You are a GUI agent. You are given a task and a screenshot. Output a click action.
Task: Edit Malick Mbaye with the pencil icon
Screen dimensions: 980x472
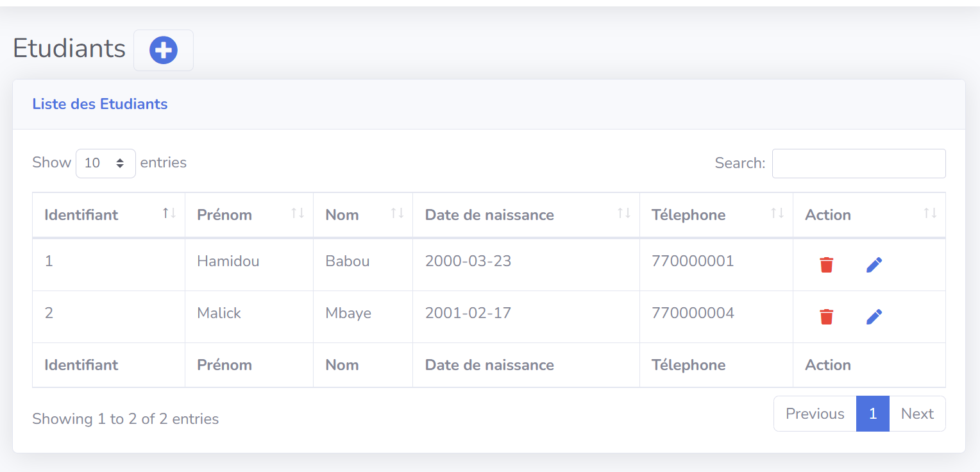click(x=874, y=316)
